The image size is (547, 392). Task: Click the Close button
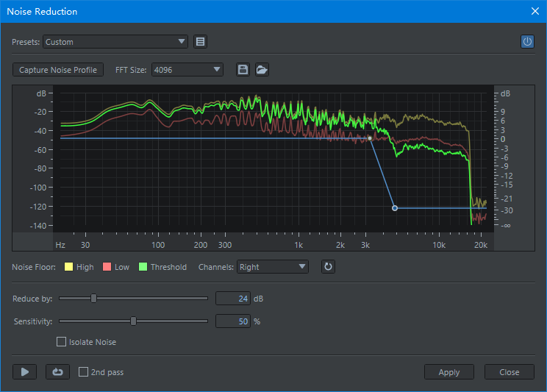pyautogui.click(x=510, y=372)
